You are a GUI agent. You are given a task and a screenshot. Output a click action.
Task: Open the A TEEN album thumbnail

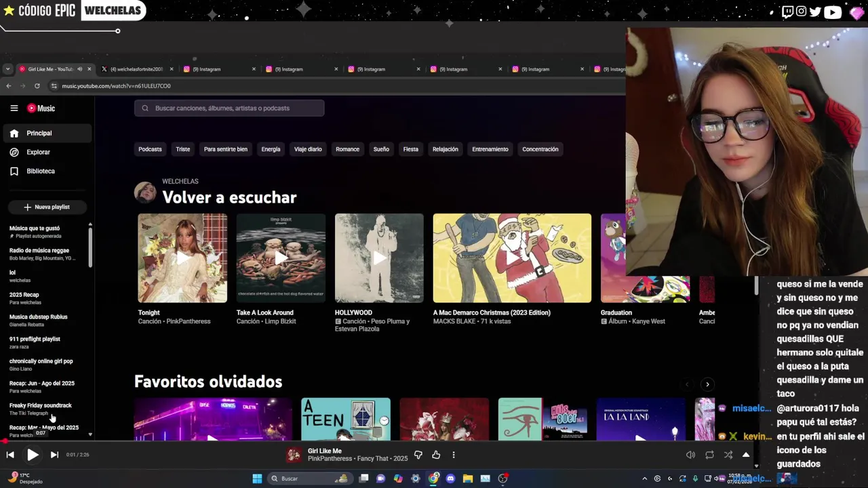point(346,419)
